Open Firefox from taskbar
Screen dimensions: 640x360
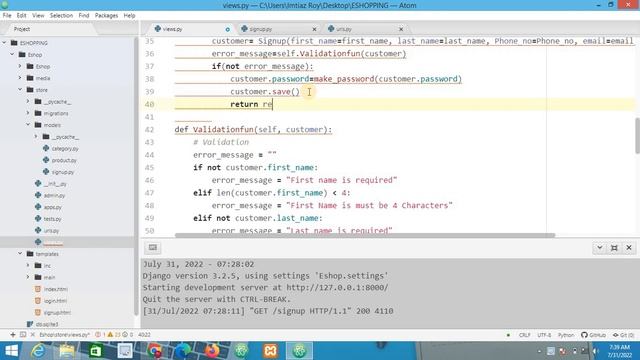212,351
